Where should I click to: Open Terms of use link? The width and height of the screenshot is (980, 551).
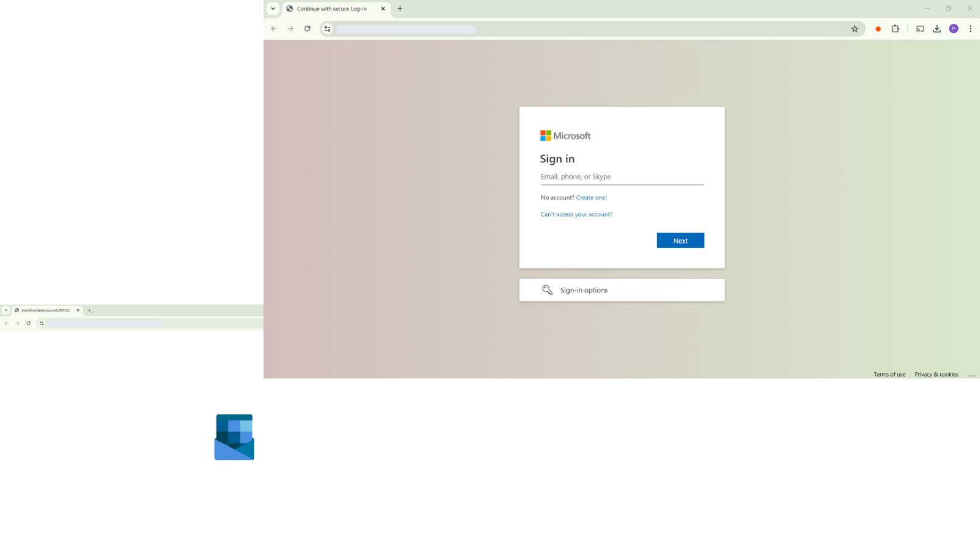889,374
